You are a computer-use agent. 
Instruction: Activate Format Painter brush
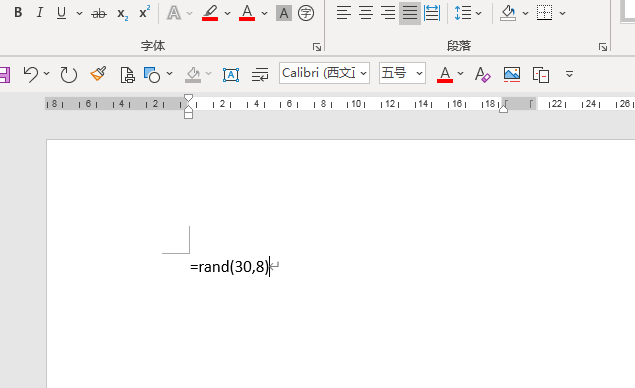[98, 74]
